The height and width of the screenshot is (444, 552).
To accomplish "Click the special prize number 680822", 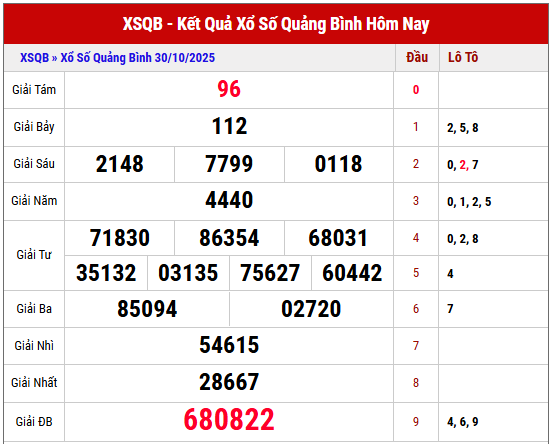I will pos(229,420).
